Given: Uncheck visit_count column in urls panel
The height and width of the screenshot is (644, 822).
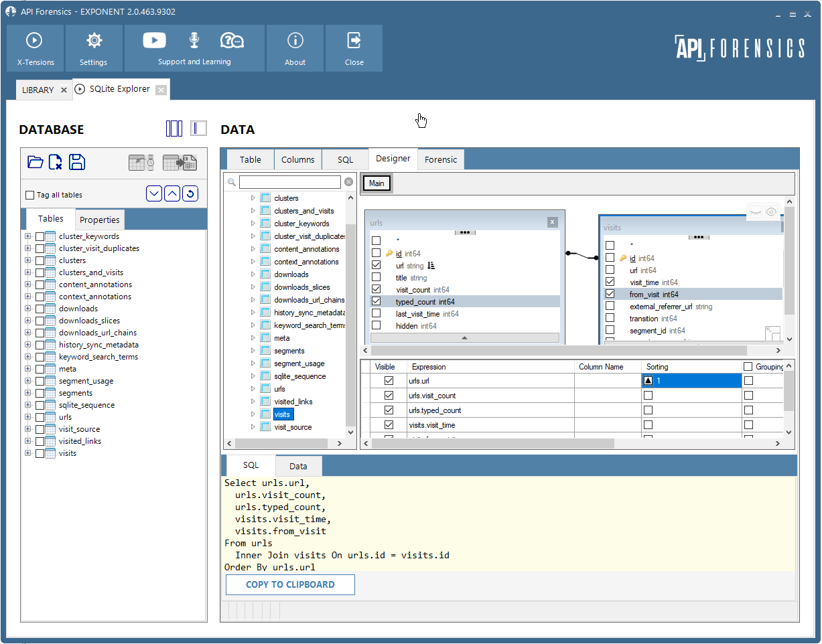Looking at the screenshot, I should (376, 289).
